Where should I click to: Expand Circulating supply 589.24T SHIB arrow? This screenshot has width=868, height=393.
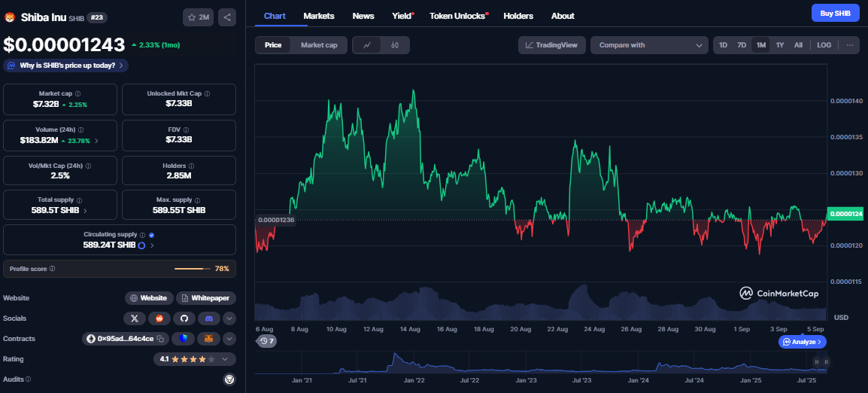click(x=152, y=245)
